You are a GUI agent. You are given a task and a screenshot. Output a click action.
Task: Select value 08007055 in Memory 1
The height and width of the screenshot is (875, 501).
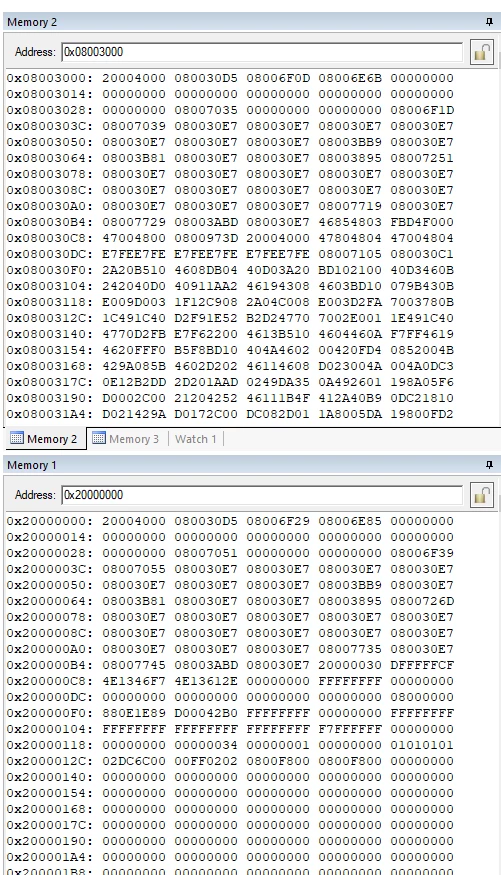[134, 569]
